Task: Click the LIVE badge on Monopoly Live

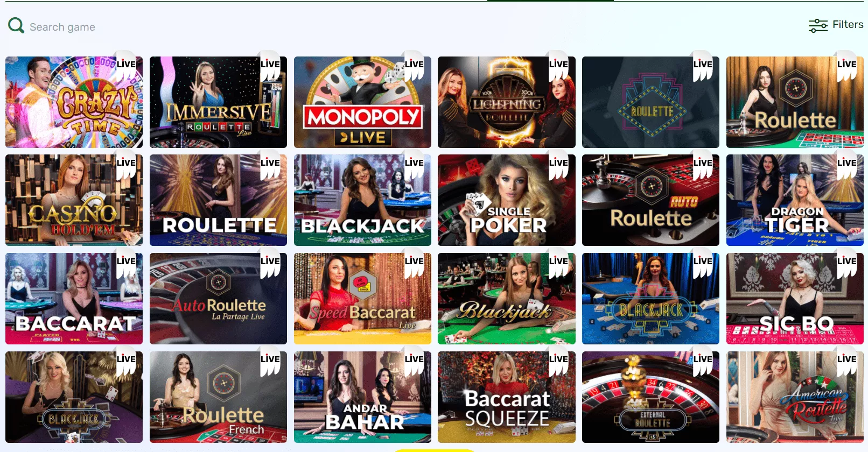Action: [x=414, y=65]
